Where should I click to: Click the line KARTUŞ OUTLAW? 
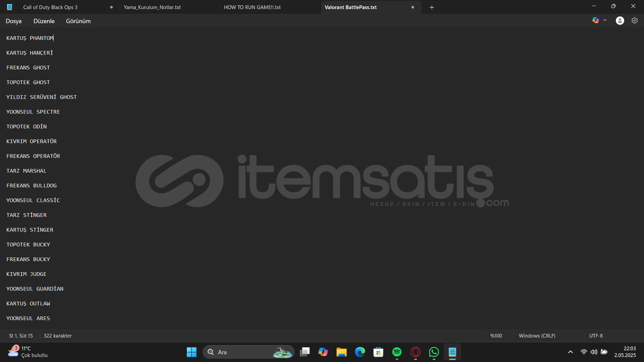tap(28, 304)
